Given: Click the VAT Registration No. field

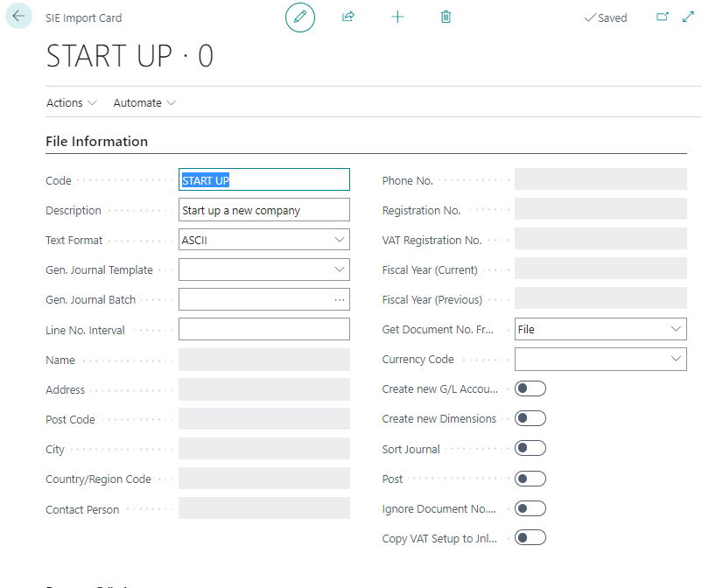Looking at the screenshot, I should point(600,239).
